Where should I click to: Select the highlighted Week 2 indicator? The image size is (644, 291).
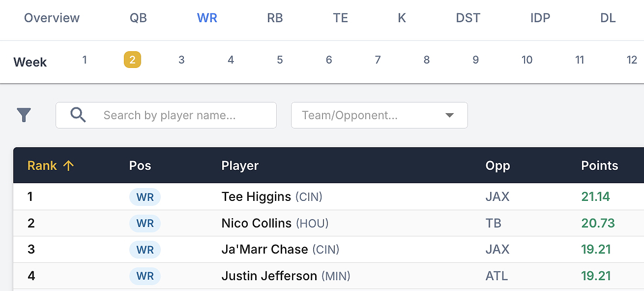(x=132, y=60)
